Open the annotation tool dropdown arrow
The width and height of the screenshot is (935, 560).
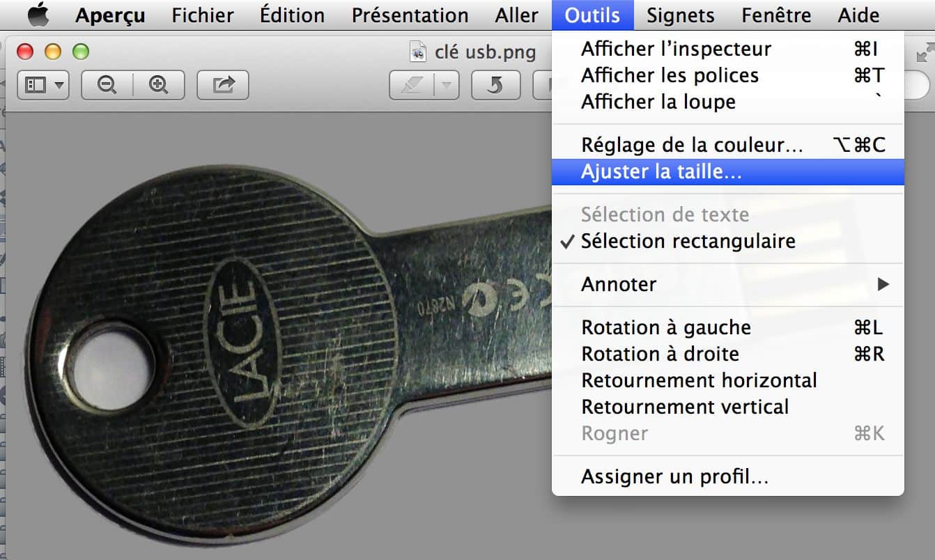446,85
